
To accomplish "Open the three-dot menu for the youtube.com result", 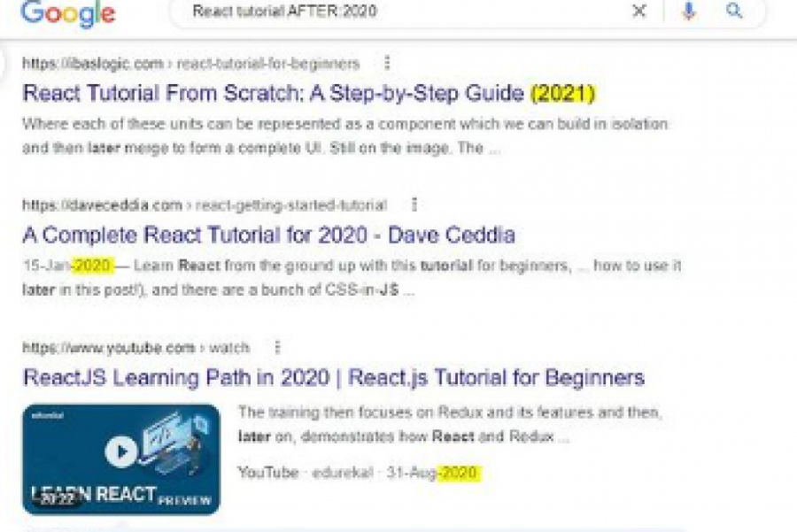I will click(x=276, y=347).
